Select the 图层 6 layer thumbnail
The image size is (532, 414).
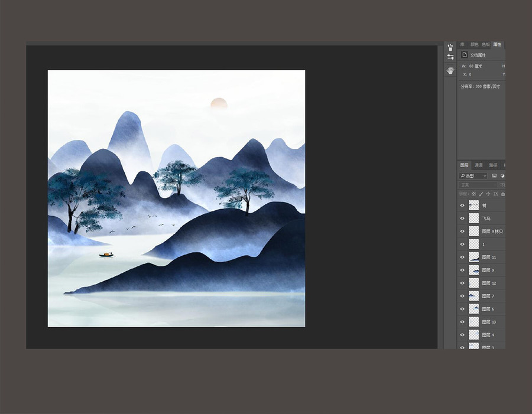click(x=473, y=308)
